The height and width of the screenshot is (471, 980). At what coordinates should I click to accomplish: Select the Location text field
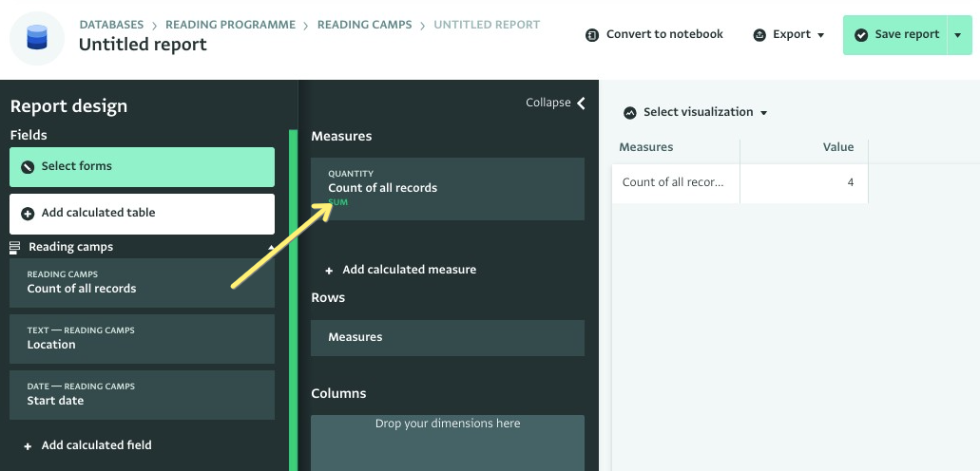click(142, 339)
